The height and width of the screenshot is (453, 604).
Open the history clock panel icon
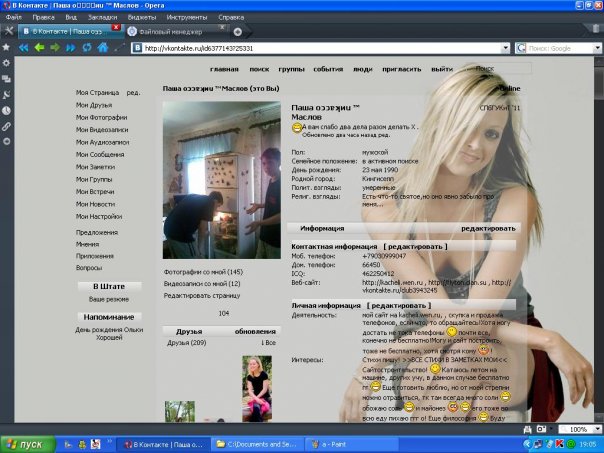[6, 111]
